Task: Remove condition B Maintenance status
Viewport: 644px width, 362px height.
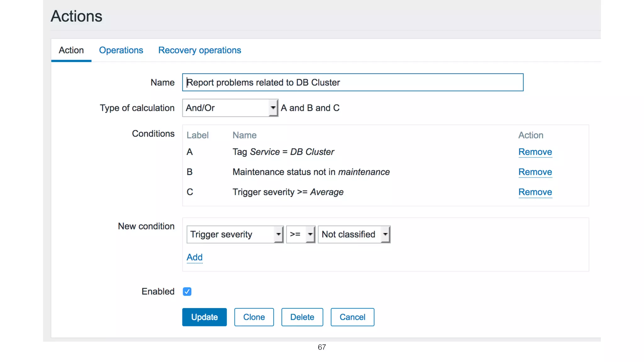Action: [x=535, y=172]
